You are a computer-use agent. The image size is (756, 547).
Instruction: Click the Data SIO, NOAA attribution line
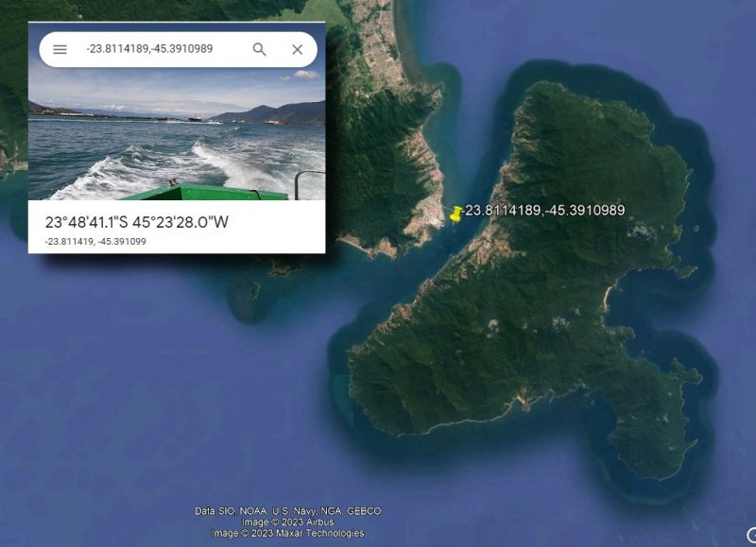click(x=288, y=511)
